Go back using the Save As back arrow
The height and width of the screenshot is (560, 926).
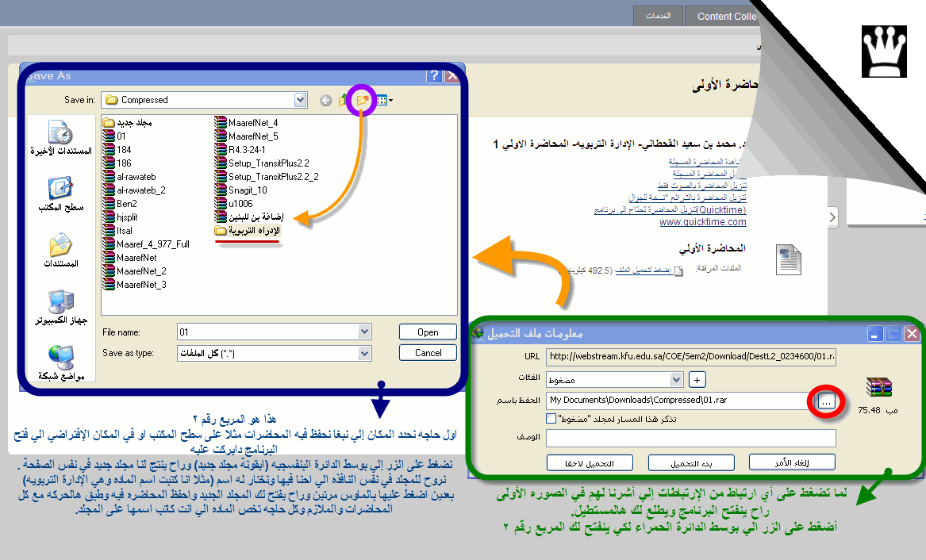[x=325, y=100]
